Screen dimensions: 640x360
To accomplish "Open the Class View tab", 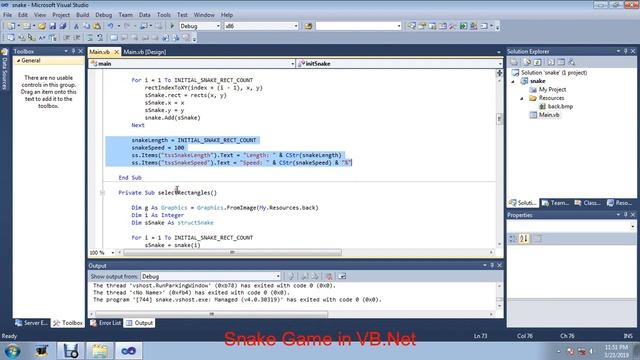I will (x=588, y=203).
